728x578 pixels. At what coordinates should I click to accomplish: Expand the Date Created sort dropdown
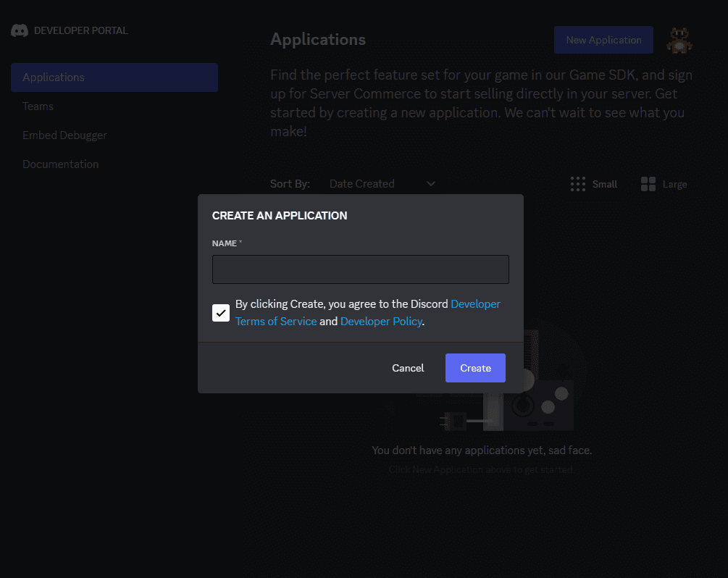382,184
